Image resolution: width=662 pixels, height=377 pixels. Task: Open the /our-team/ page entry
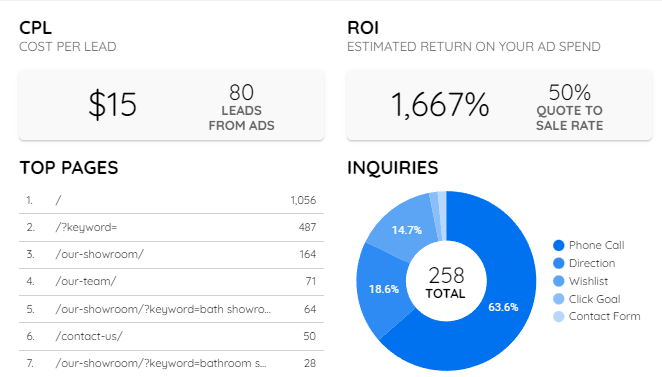point(171,282)
